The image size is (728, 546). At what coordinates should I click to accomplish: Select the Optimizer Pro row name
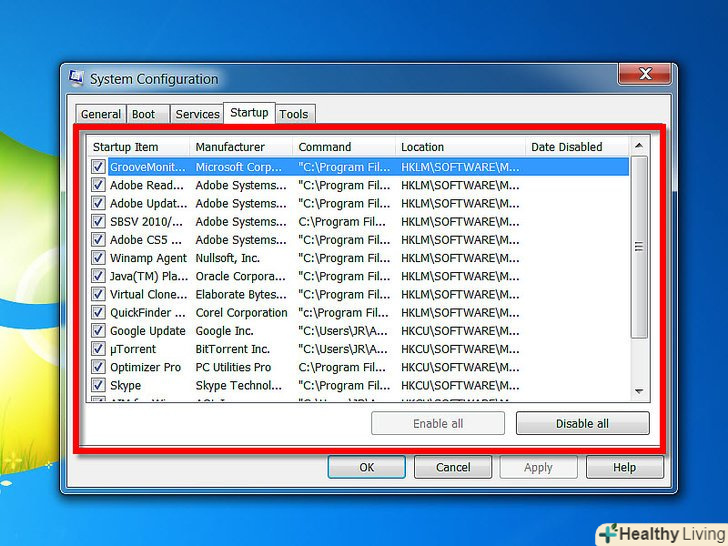(x=145, y=367)
